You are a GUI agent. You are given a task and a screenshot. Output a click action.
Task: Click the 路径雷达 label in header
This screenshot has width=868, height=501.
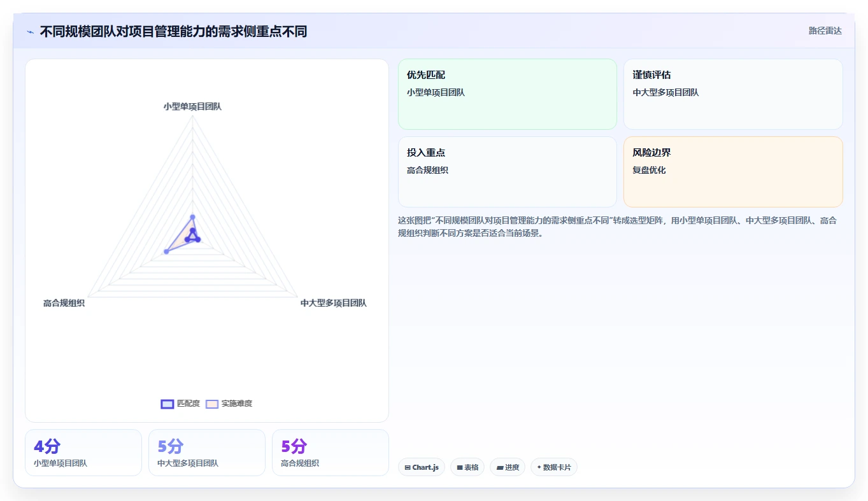pos(825,31)
